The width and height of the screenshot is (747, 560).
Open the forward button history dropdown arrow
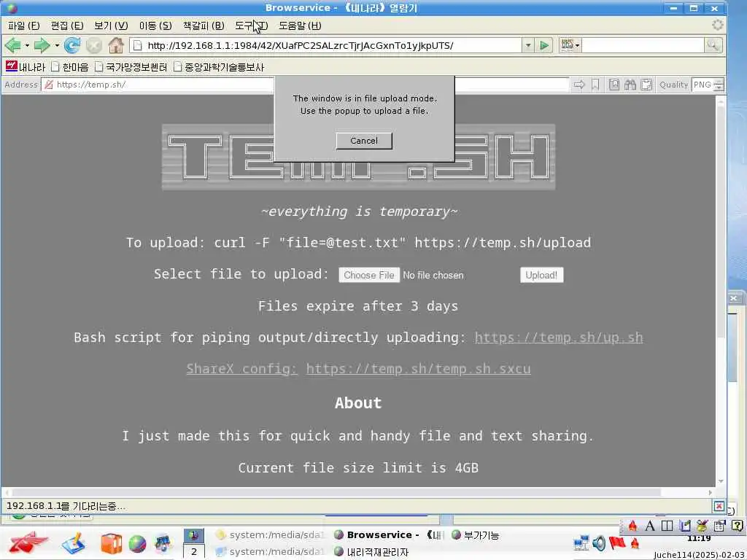57,46
